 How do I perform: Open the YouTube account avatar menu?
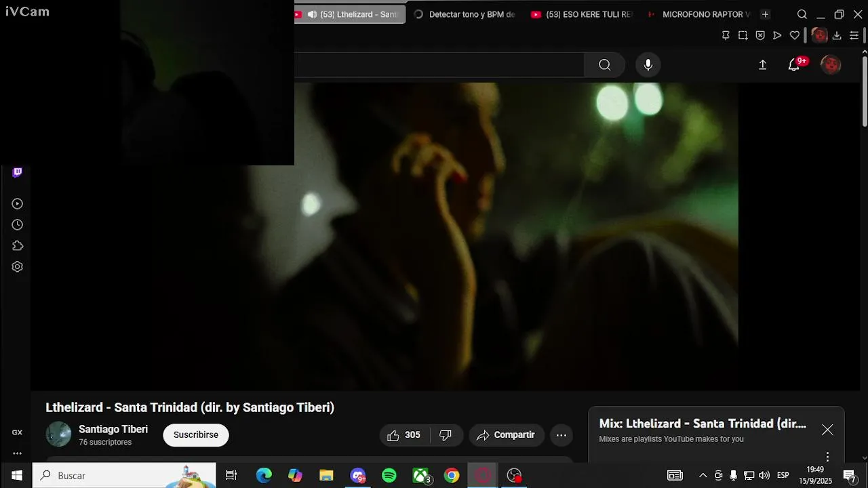click(x=831, y=65)
